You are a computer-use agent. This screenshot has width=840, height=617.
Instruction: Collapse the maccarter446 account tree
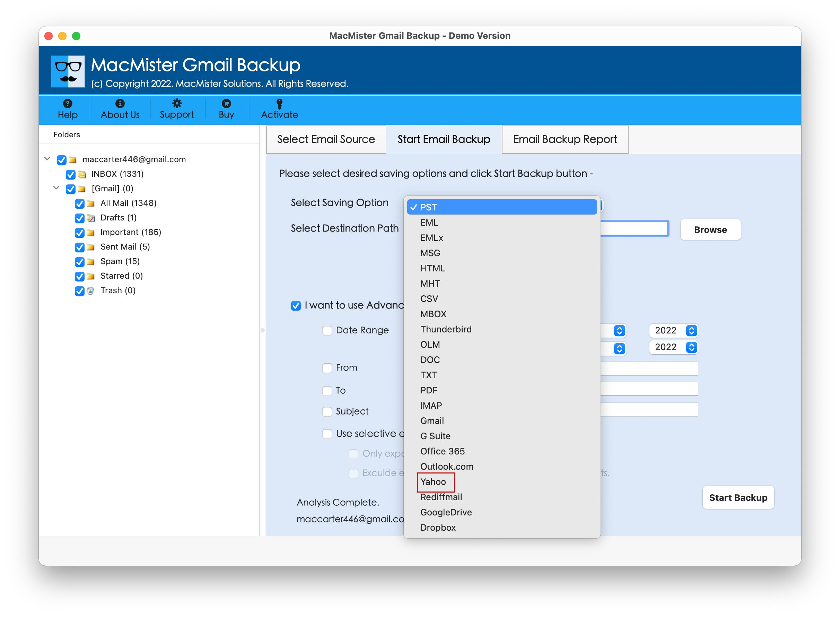pos(47,158)
